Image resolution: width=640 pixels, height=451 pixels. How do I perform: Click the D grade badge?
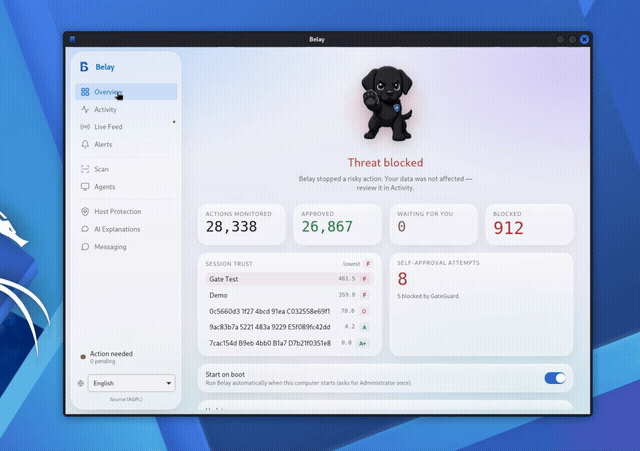[364, 311]
